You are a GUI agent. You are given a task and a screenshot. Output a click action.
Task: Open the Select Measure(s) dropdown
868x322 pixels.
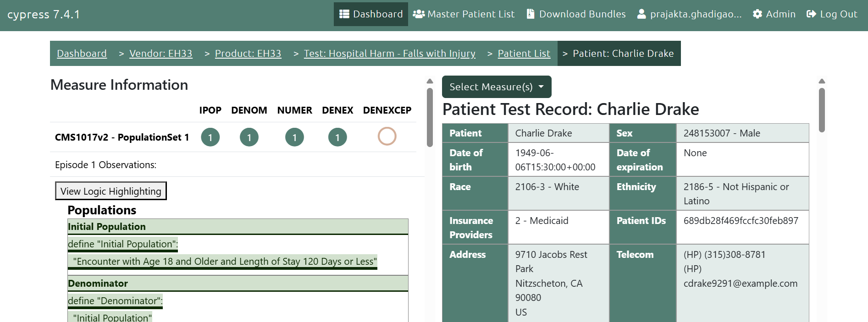coord(496,87)
